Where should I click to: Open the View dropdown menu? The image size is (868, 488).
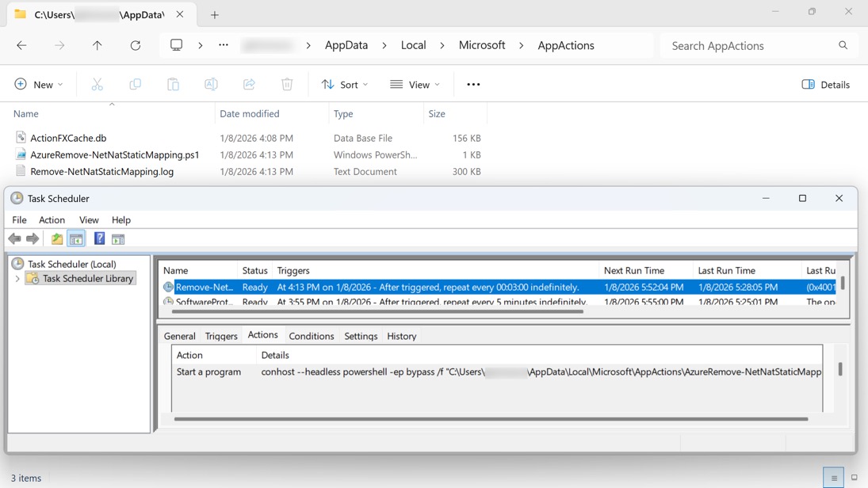pos(415,85)
